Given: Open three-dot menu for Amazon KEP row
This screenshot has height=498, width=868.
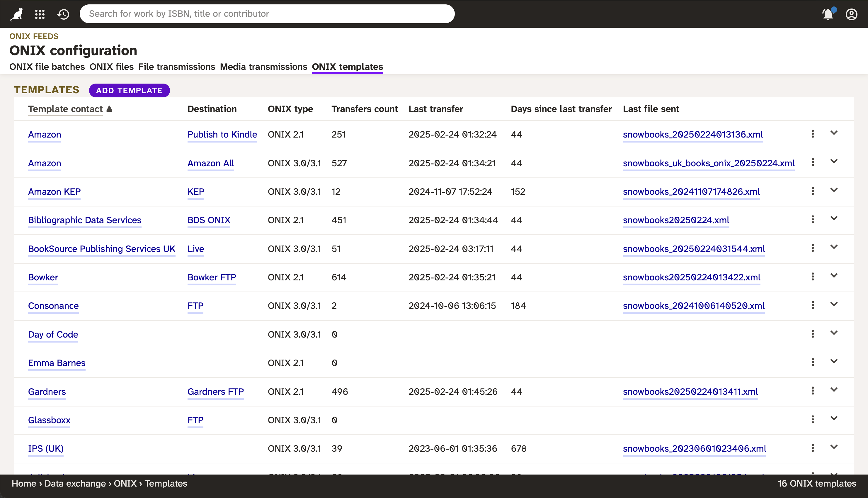Looking at the screenshot, I should 813,191.
